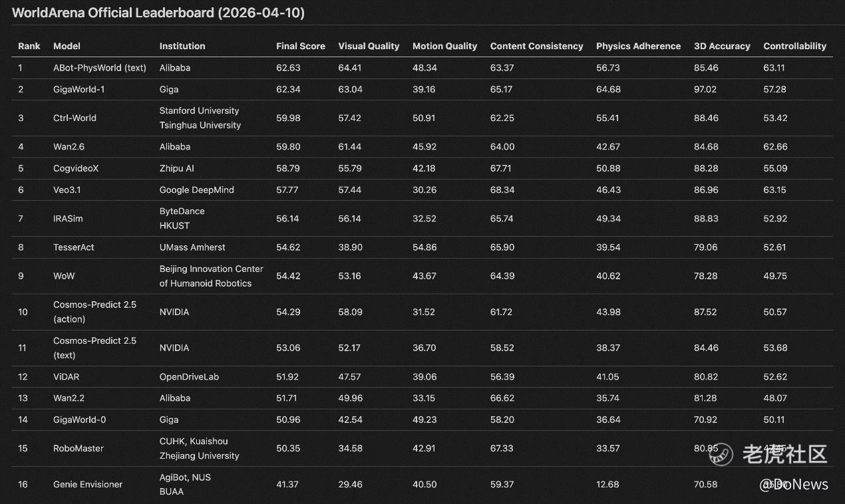Select the Ctrl-World model name
This screenshot has width=845, height=504.
tap(75, 118)
